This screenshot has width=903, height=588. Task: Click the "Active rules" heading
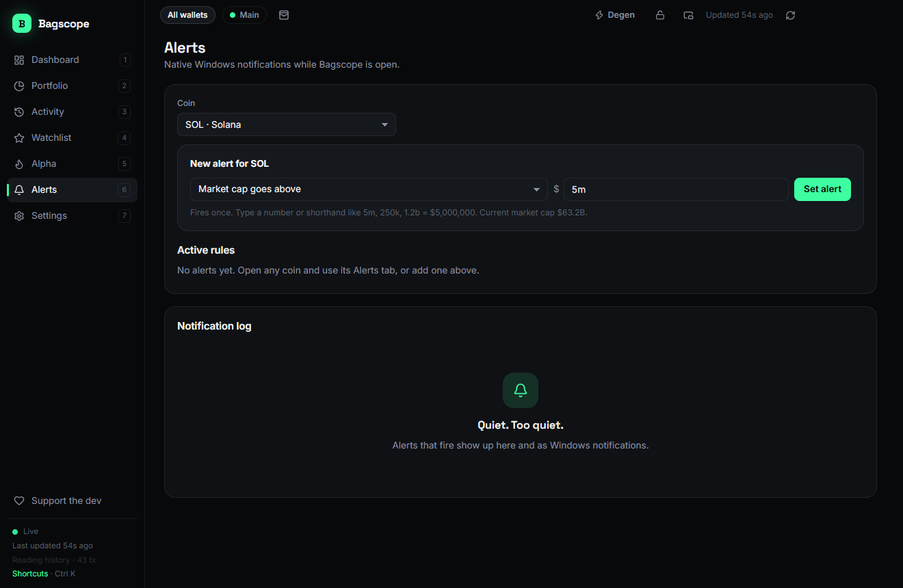point(206,250)
